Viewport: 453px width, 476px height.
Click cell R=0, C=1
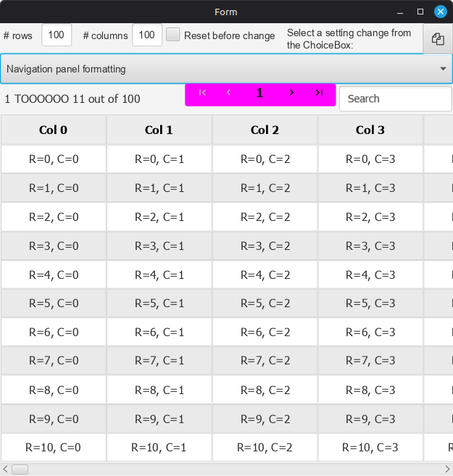point(159,159)
